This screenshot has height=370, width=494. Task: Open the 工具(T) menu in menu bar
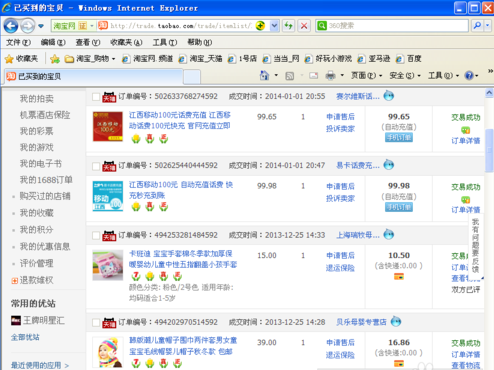(165, 42)
